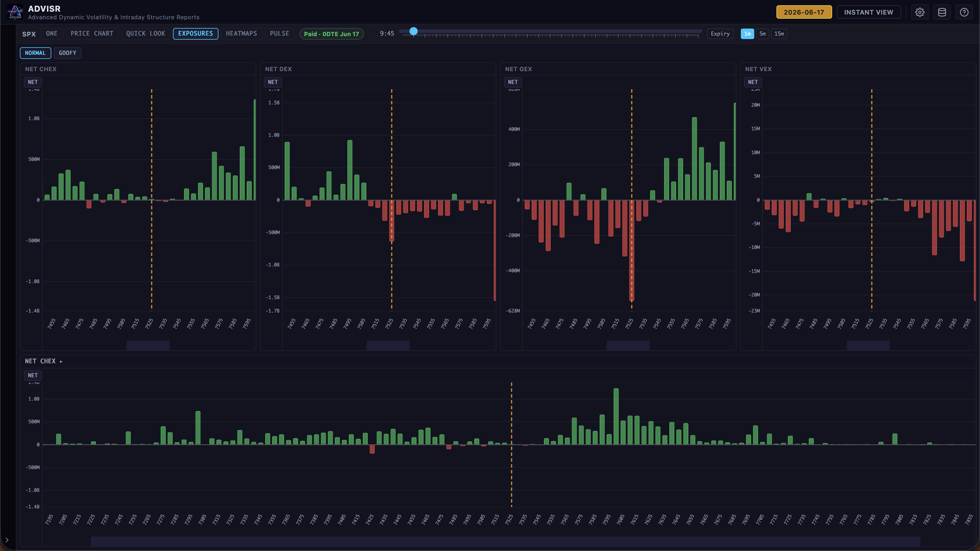Select the 15m interval toggle
Screen dimensions: 980x551
click(779, 34)
